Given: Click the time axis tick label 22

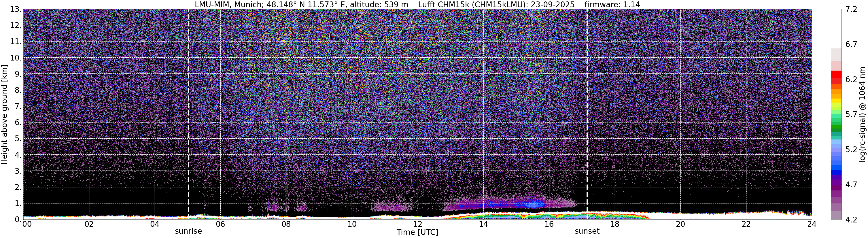Looking at the screenshot, I should (x=746, y=224).
